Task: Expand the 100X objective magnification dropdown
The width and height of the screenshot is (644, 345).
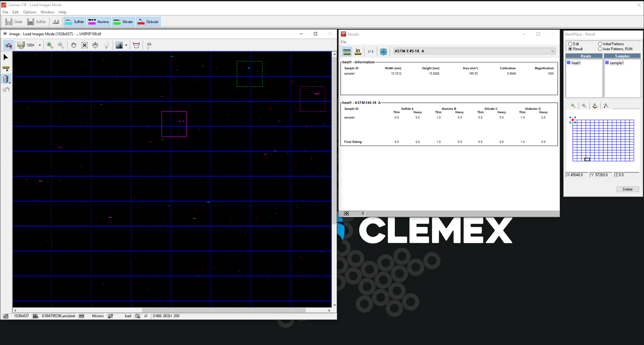Action: [40, 45]
